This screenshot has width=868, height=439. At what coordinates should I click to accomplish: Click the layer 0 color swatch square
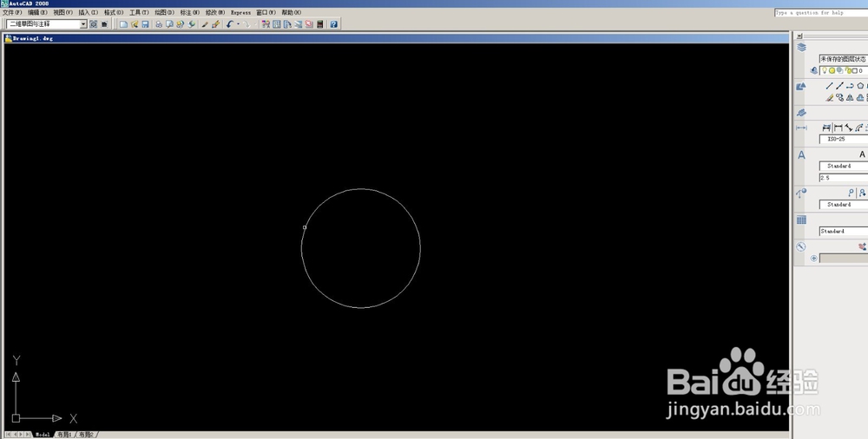(x=855, y=71)
